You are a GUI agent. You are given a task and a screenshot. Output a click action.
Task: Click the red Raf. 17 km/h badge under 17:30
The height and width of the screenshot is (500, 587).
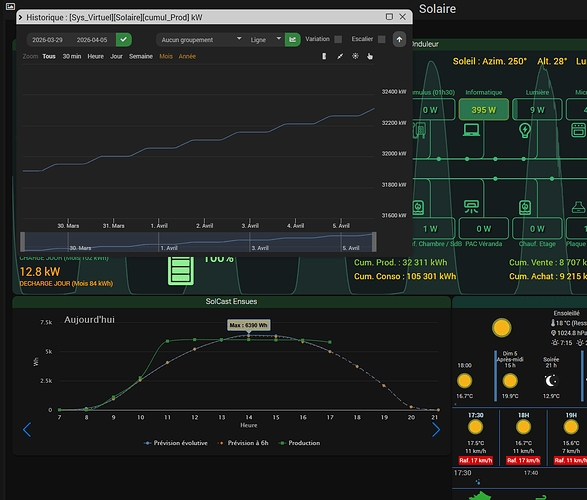[475, 460]
